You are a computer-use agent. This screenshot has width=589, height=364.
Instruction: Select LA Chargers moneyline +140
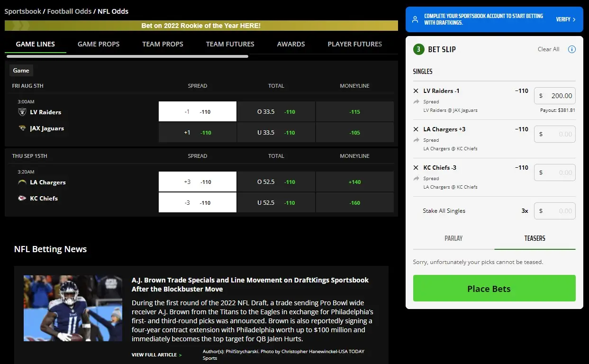pyautogui.click(x=355, y=182)
